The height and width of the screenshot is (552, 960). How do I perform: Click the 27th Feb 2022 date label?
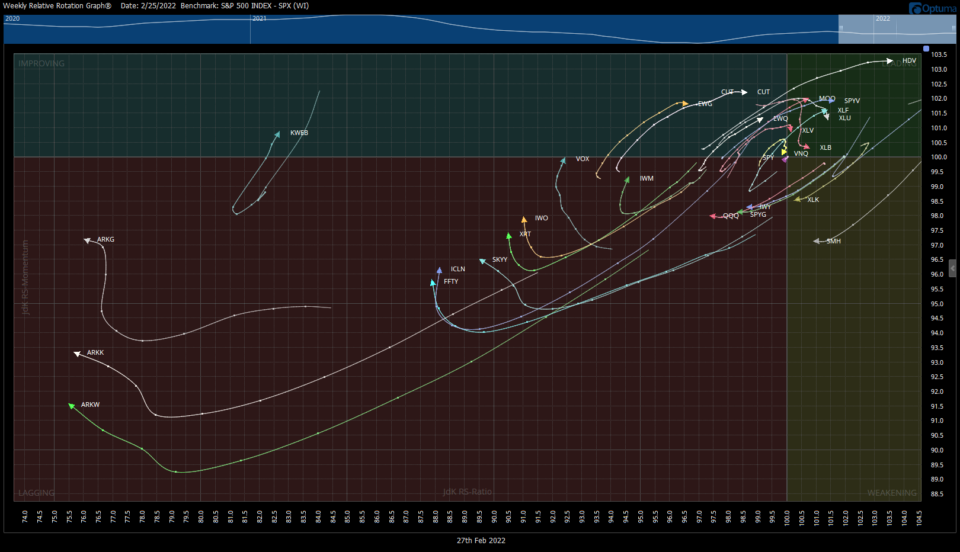481,540
